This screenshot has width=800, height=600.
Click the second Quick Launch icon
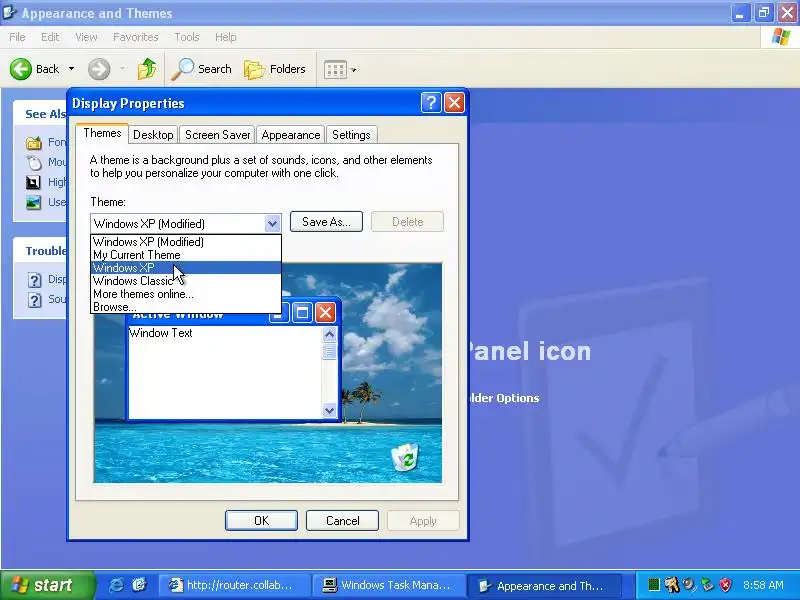point(139,585)
